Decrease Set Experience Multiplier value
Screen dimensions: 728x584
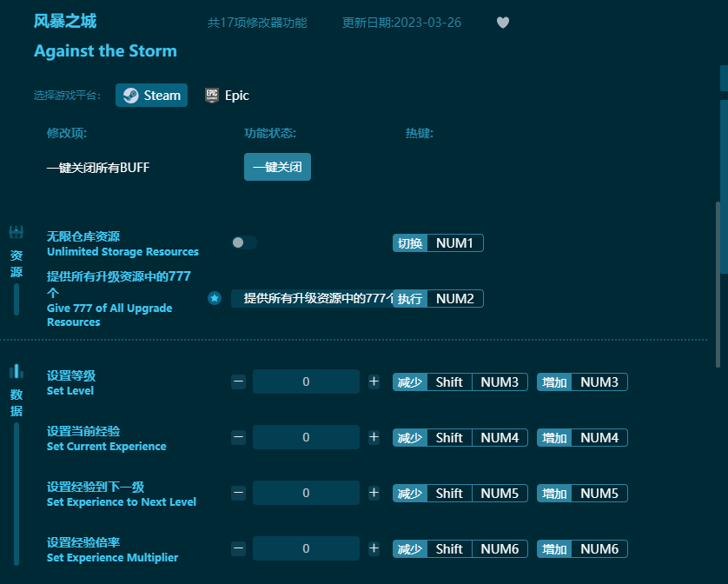pos(239,548)
